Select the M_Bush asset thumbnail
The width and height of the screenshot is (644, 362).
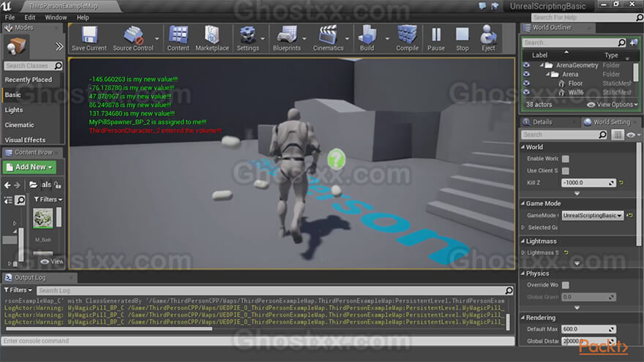pyautogui.click(x=42, y=218)
